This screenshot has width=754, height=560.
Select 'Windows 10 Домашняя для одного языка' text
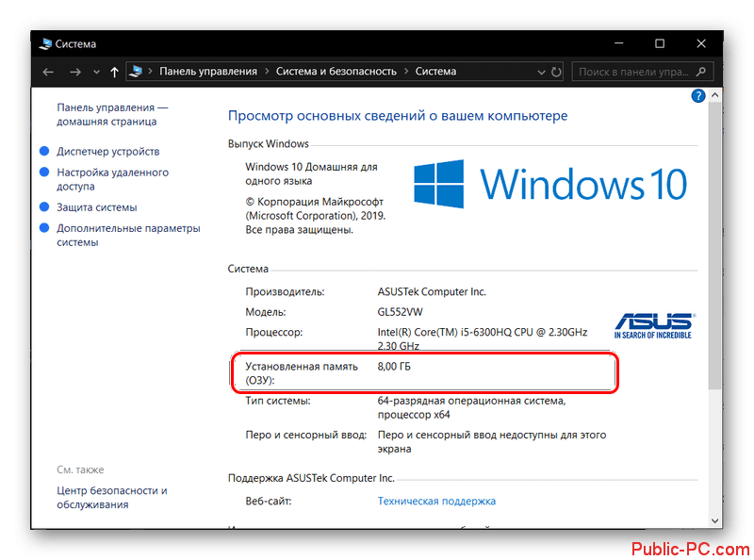click(x=311, y=173)
